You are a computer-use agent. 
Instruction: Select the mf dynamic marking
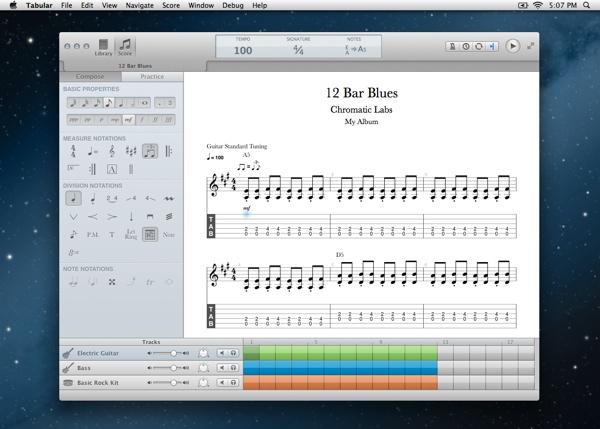(130, 120)
